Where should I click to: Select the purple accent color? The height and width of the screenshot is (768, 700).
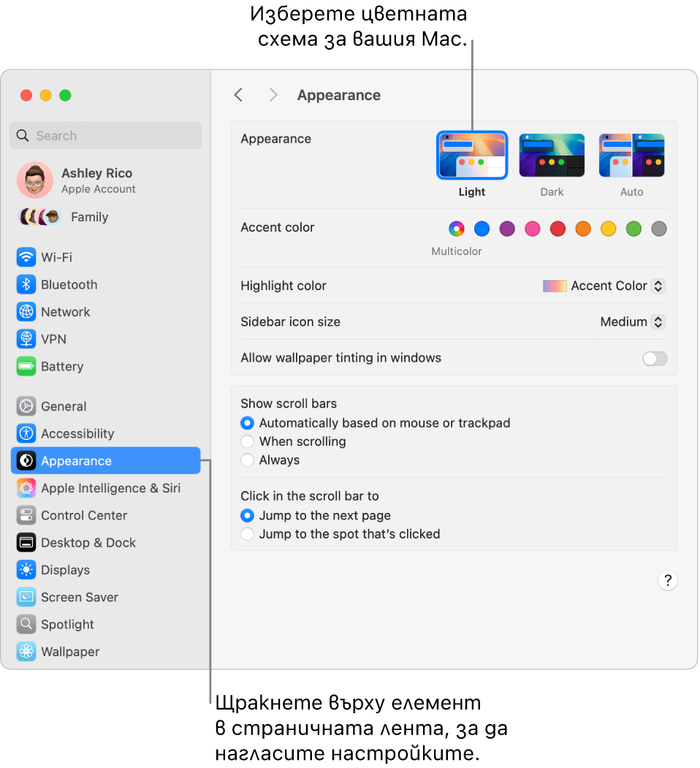(507, 229)
